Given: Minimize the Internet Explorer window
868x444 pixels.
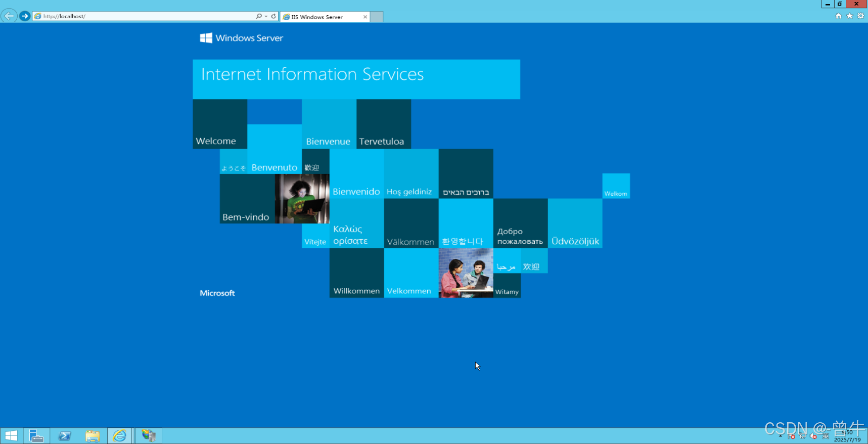Looking at the screenshot, I should [828, 4].
